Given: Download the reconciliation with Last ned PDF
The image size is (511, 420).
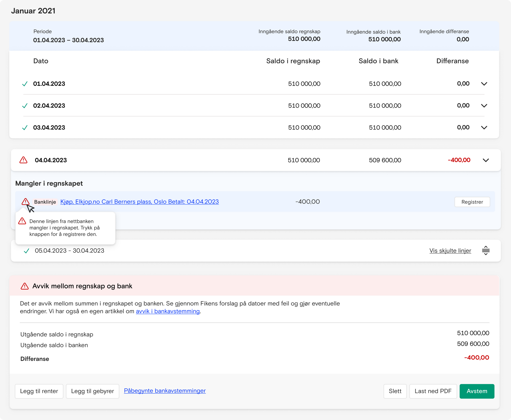Looking at the screenshot, I should coord(433,391).
